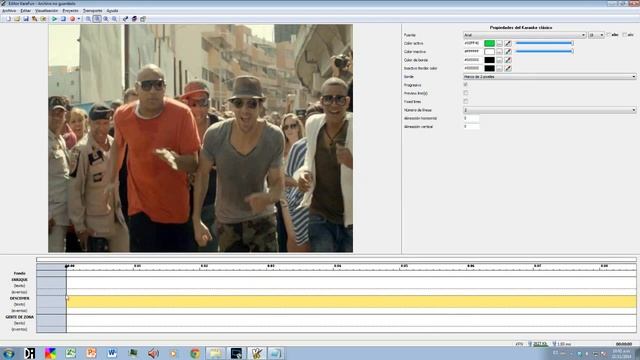Click the 0:04 mark on the timeline ruler
Viewport: 640px width, 360px height.
(x=337, y=266)
